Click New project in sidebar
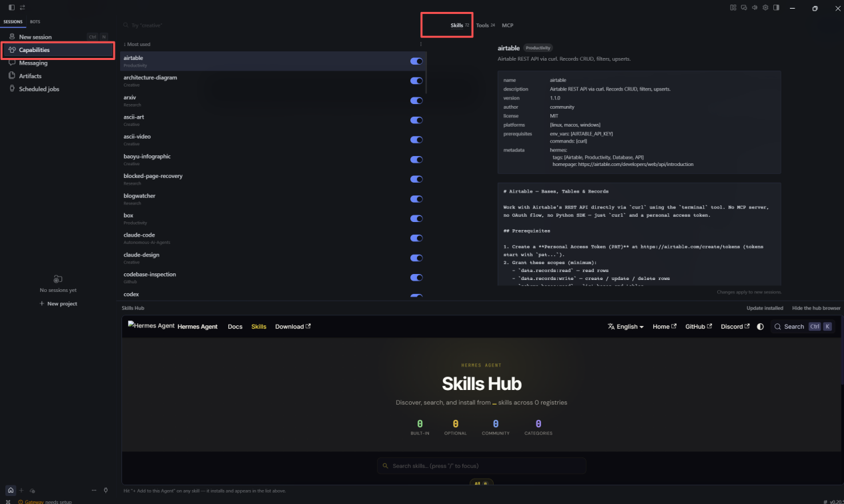The width and height of the screenshot is (844, 504). pos(58,303)
